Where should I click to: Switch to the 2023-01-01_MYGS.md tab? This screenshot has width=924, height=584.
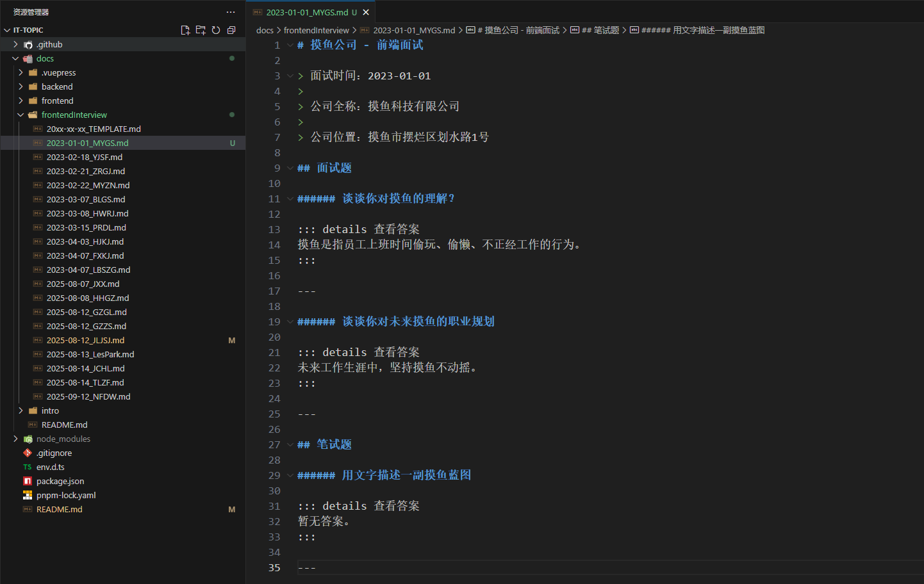coord(307,12)
